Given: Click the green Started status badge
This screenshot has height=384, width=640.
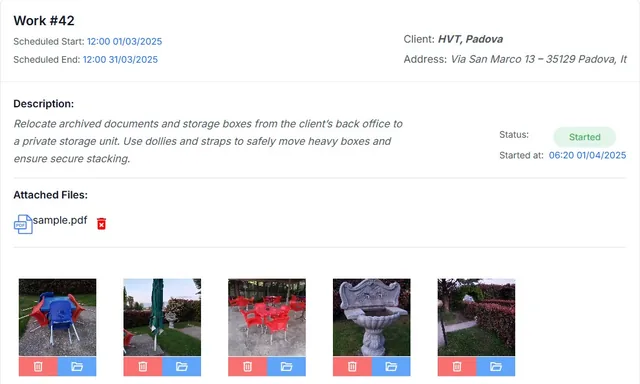Looking at the screenshot, I should point(584,137).
